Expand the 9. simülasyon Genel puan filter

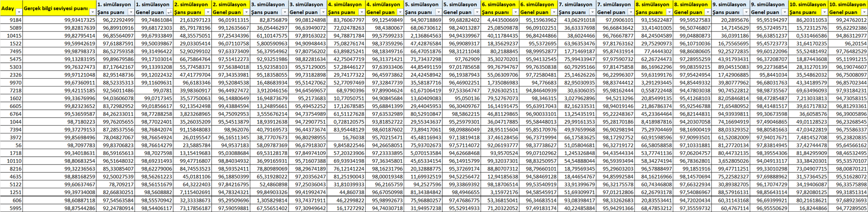[785, 12]
